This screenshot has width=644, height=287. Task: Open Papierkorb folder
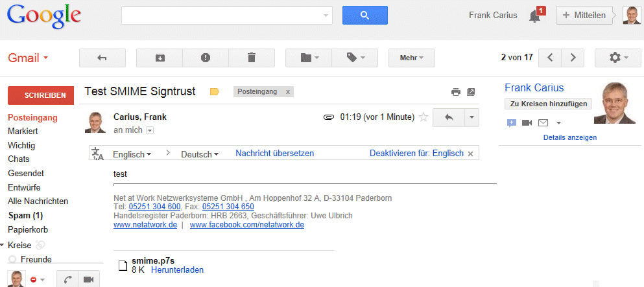[28, 229]
